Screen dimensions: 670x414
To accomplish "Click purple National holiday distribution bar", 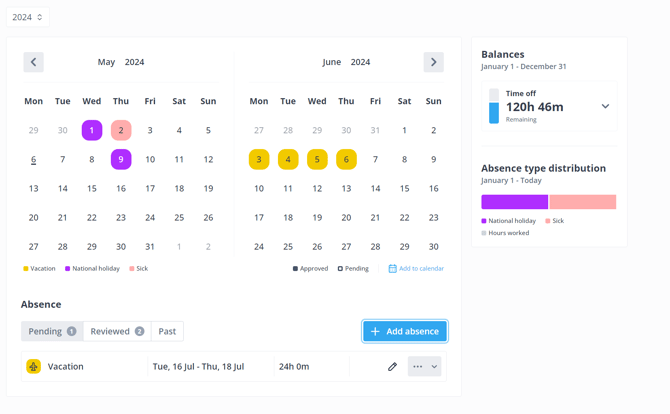I will click(x=514, y=202).
